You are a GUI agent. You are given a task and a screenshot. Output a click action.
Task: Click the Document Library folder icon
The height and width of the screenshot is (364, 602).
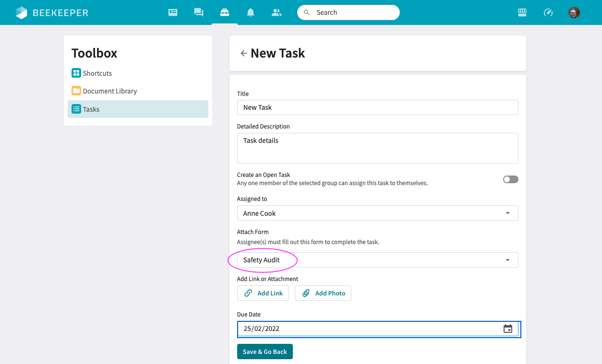(76, 91)
